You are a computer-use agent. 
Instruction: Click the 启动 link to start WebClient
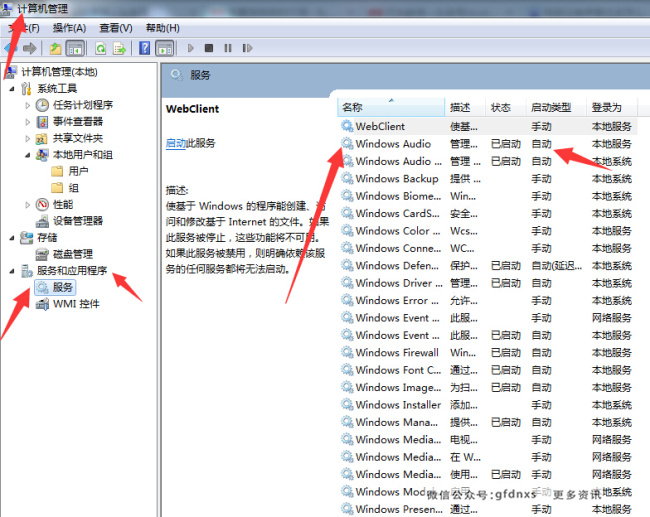[x=175, y=143]
